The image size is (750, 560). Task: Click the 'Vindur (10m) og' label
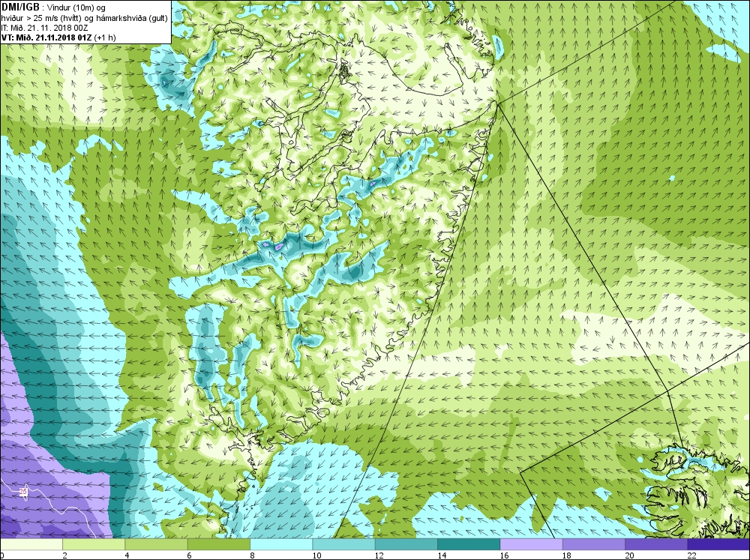[77, 7]
